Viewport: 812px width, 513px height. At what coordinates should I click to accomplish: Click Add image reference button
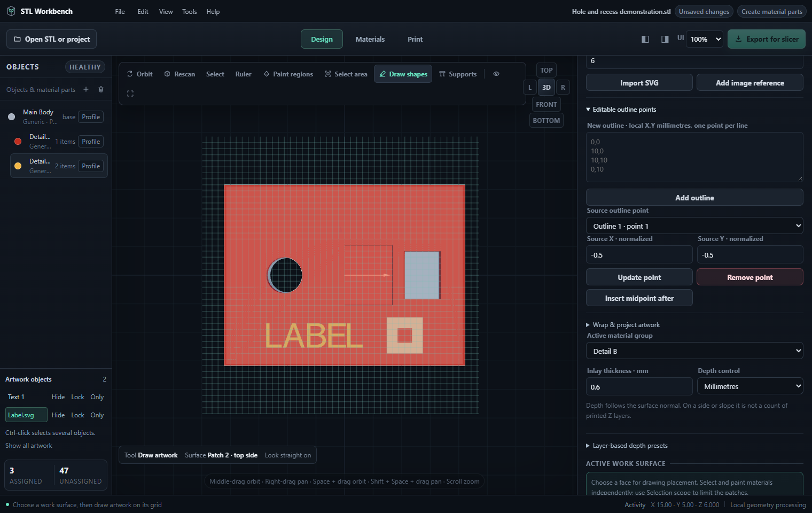[x=750, y=83]
